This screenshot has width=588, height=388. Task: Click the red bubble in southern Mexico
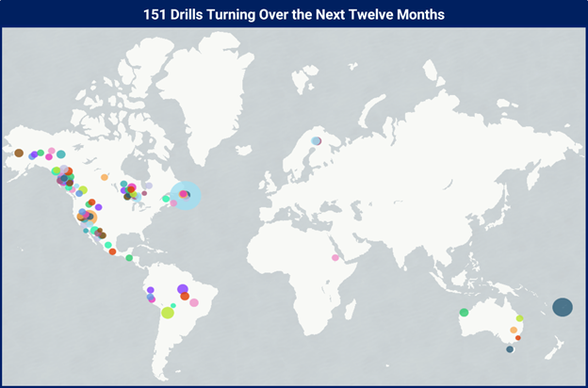(x=112, y=251)
